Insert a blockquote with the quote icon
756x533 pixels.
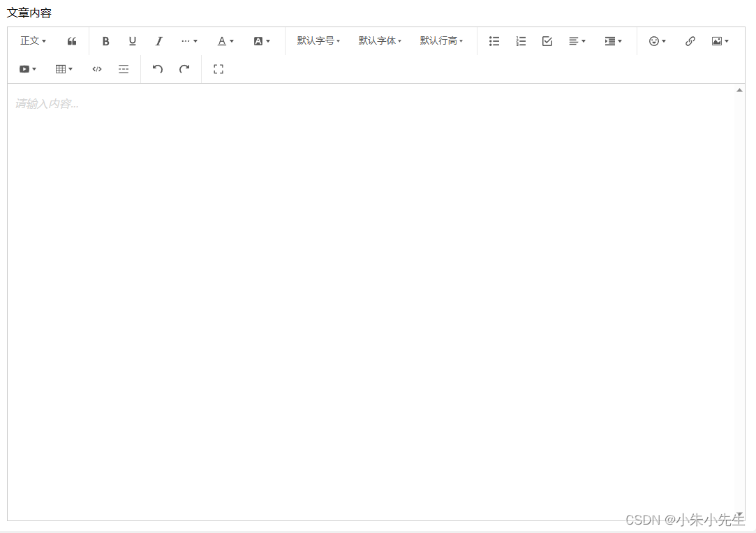point(72,41)
